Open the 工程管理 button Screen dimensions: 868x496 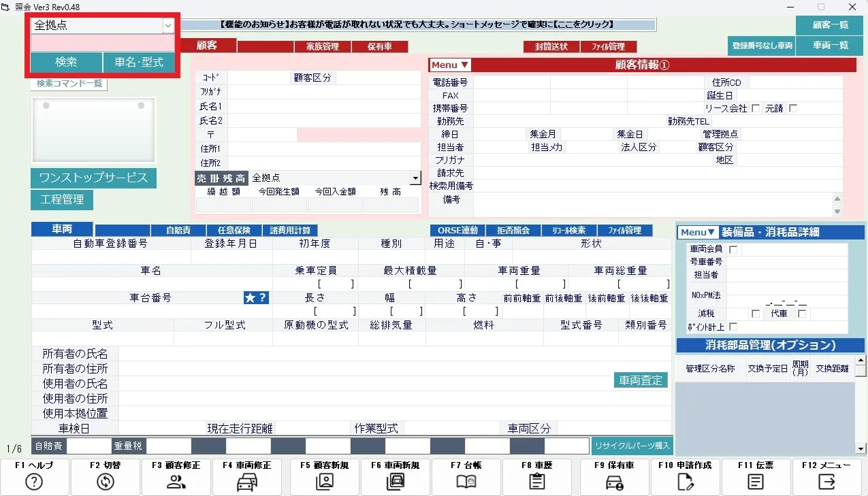tap(62, 200)
